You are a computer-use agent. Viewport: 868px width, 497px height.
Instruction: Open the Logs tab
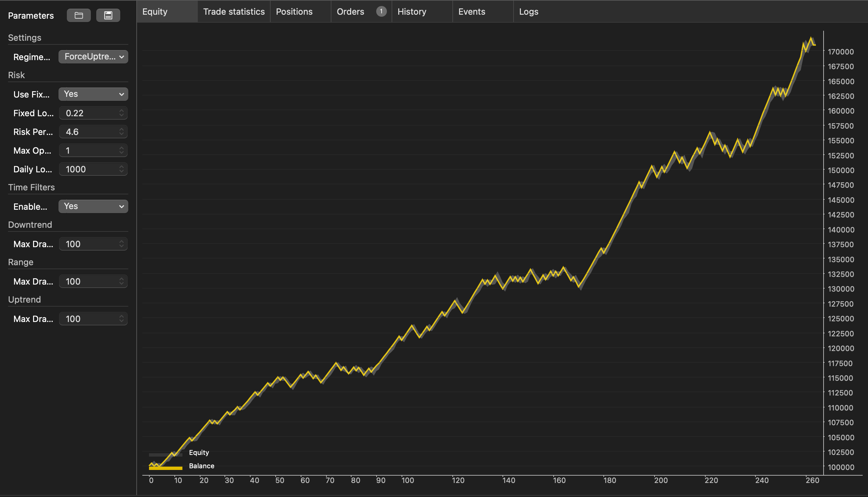click(x=528, y=12)
